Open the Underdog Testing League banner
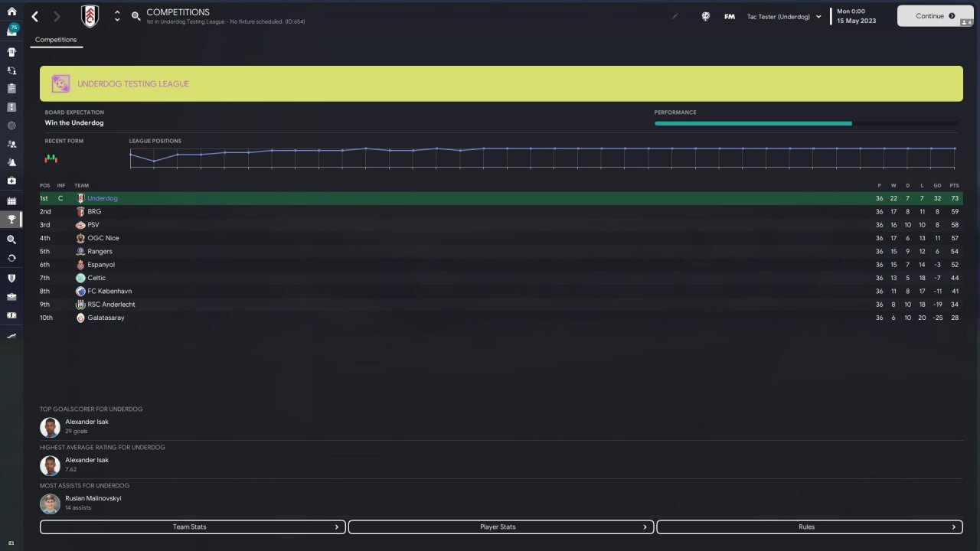Image resolution: width=980 pixels, height=551 pixels. coord(501,83)
